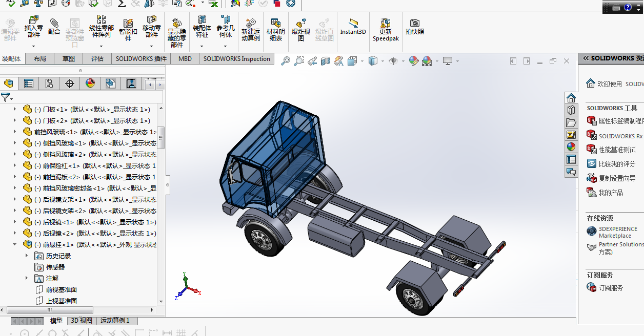644x336 pixels.
Task: Open the SOLIDWORKS Forum speech bubble tab
Action: [x=571, y=172]
